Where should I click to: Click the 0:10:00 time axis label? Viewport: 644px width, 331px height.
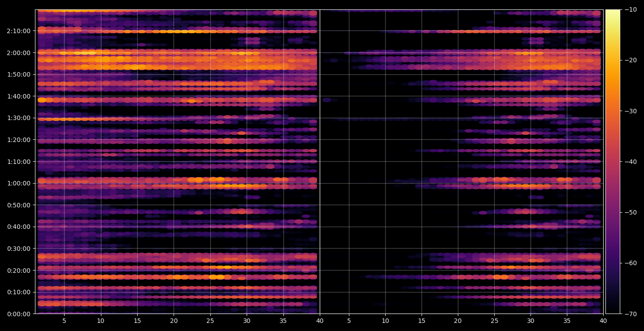point(19,292)
